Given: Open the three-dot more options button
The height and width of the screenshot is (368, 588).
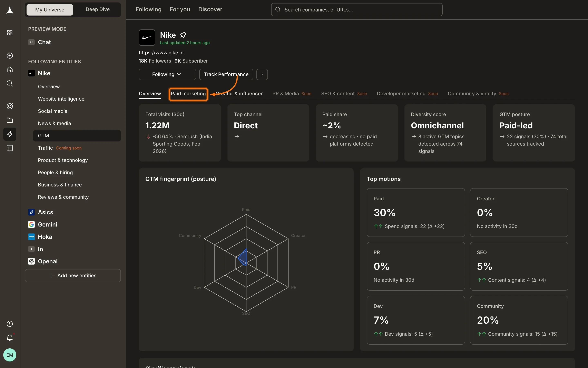Looking at the screenshot, I should pos(262,74).
